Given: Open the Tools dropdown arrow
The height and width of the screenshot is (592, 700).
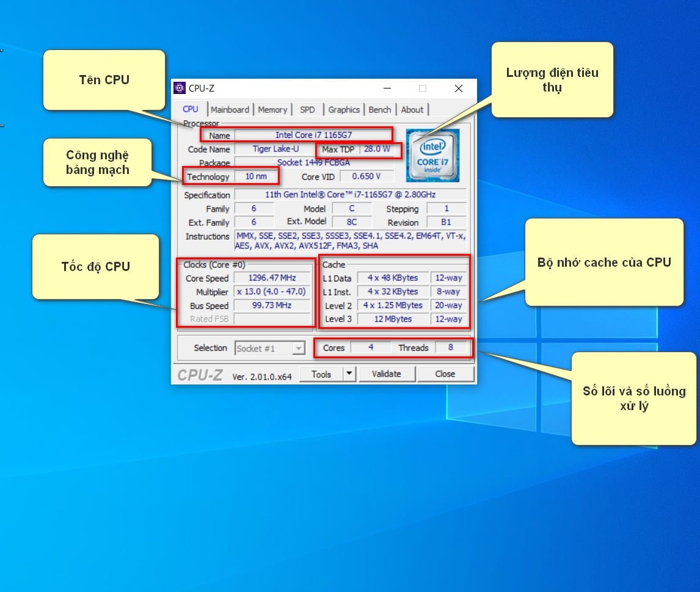Looking at the screenshot, I should click(349, 374).
